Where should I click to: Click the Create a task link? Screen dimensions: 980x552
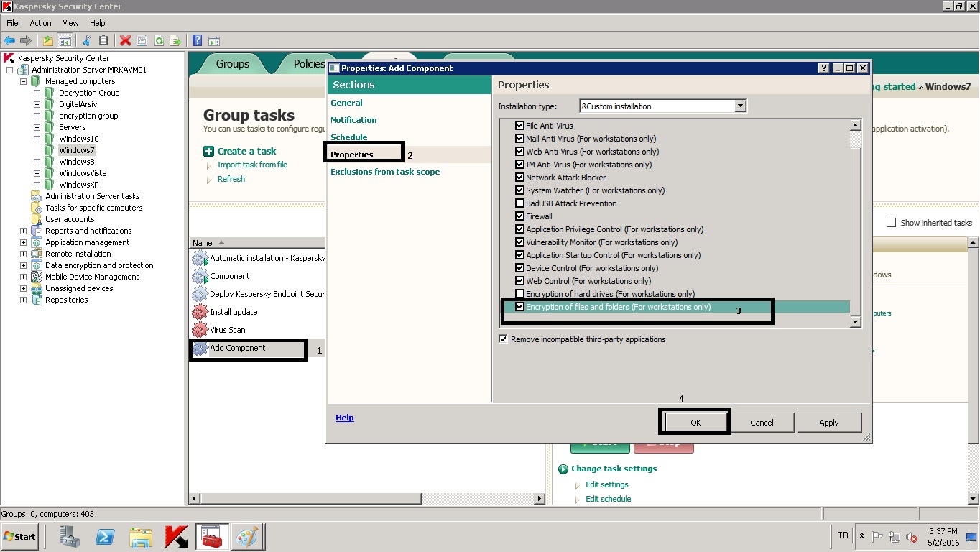tap(246, 151)
